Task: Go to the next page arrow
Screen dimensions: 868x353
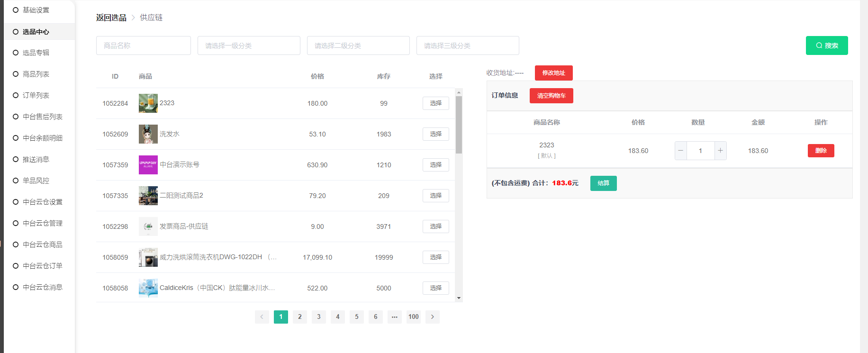Action: [433, 317]
